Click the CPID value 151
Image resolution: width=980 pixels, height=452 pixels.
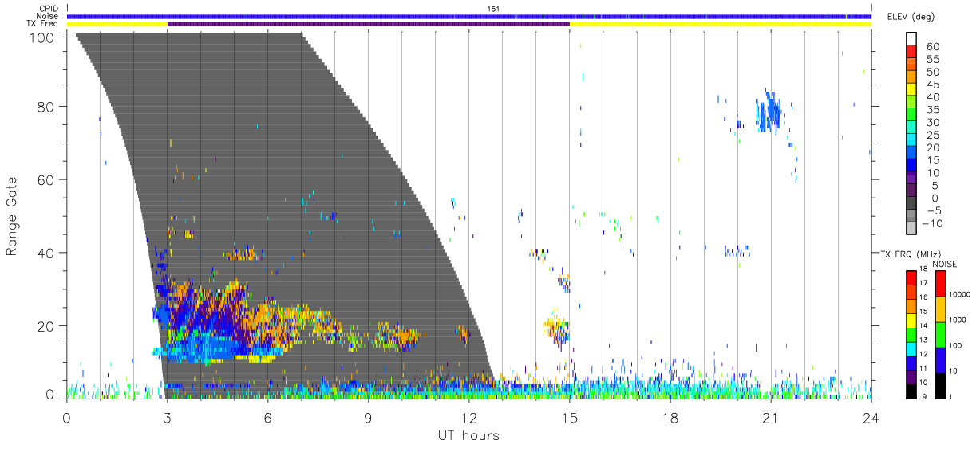coord(493,9)
